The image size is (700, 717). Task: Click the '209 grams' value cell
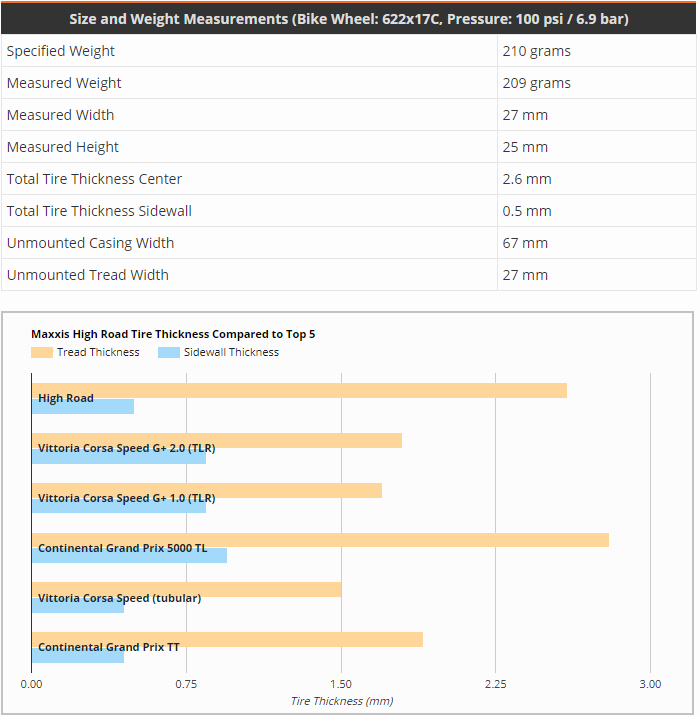tap(597, 83)
